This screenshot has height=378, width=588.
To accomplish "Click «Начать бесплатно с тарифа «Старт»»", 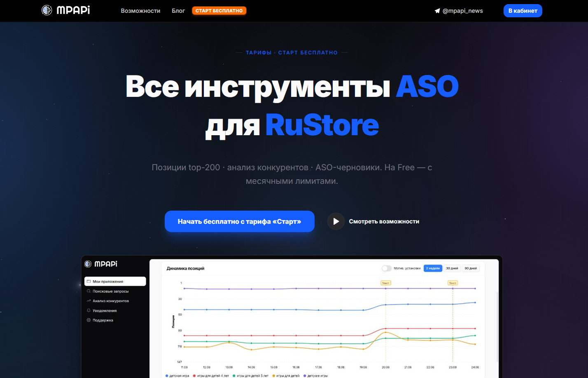I will 240,221.
